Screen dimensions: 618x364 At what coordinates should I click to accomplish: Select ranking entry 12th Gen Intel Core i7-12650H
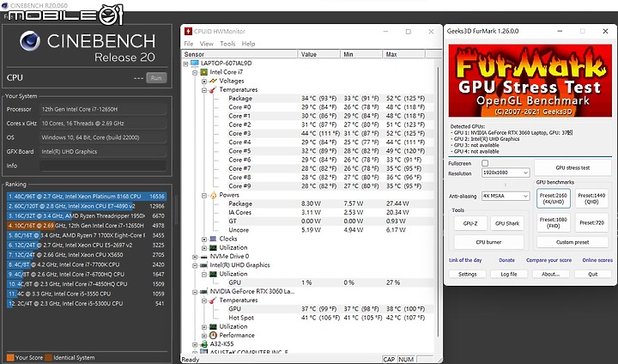pos(87,226)
